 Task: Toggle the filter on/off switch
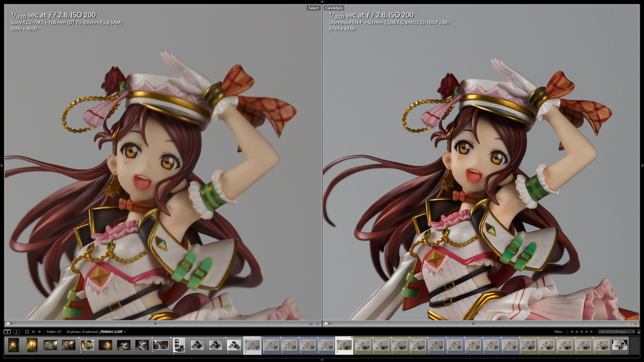[x=639, y=332]
